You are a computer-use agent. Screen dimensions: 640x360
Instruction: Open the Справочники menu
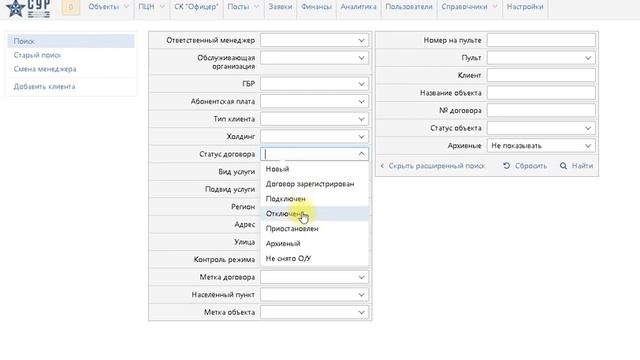pos(469,7)
